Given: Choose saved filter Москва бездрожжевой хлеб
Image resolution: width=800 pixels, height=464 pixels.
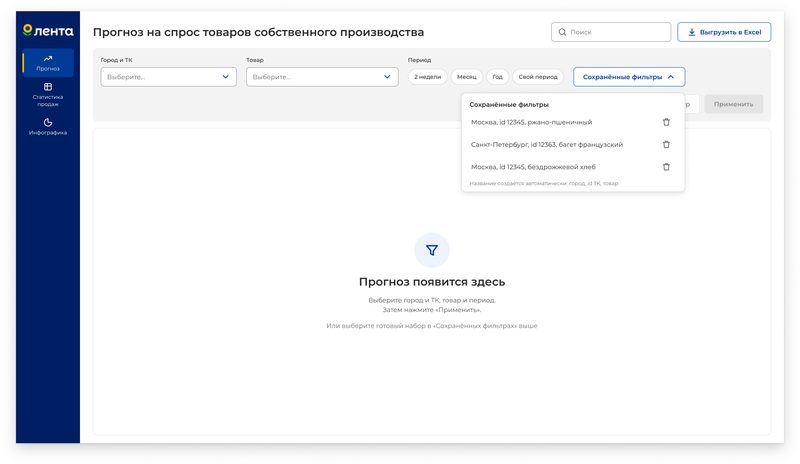Looking at the screenshot, I should 533,167.
